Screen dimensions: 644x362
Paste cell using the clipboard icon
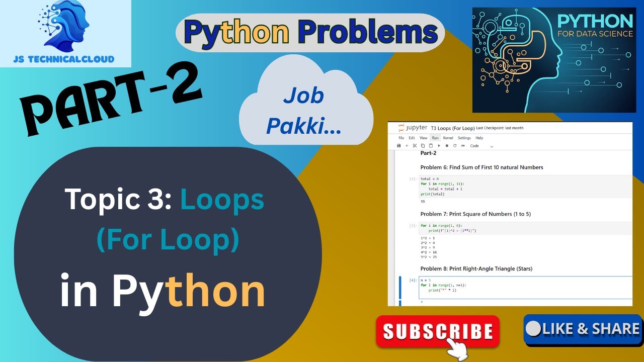pyautogui.click(x=431, y=146)
